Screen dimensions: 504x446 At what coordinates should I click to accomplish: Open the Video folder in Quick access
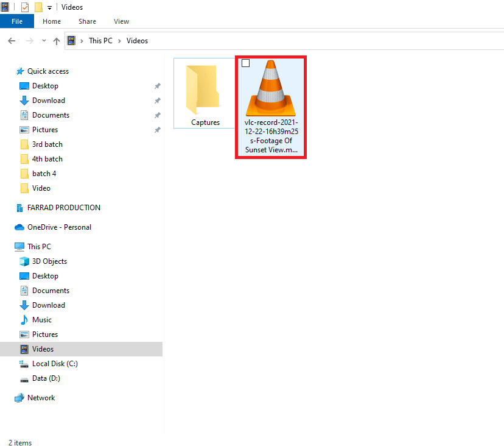point(41,188)
